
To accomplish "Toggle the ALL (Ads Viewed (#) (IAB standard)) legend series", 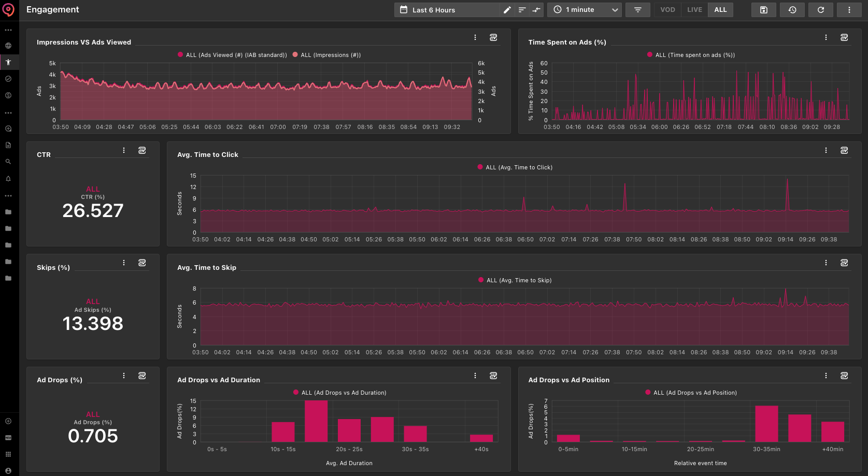I will (232, 55).
